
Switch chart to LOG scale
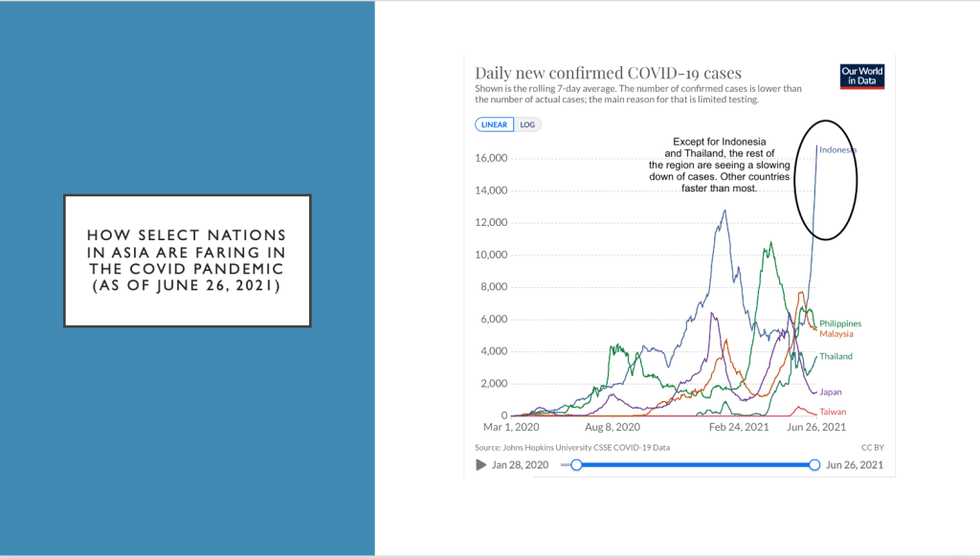527,124
